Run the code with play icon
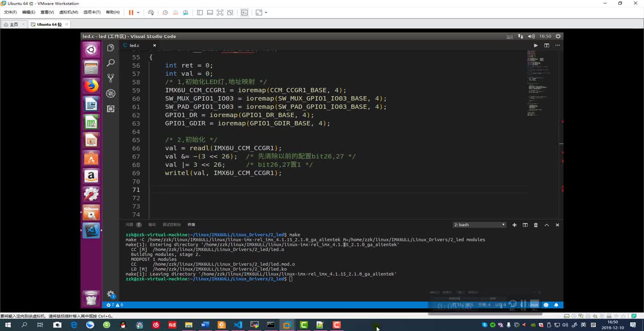The width and height of the screenshot is (644, 331). coord(535,46)
